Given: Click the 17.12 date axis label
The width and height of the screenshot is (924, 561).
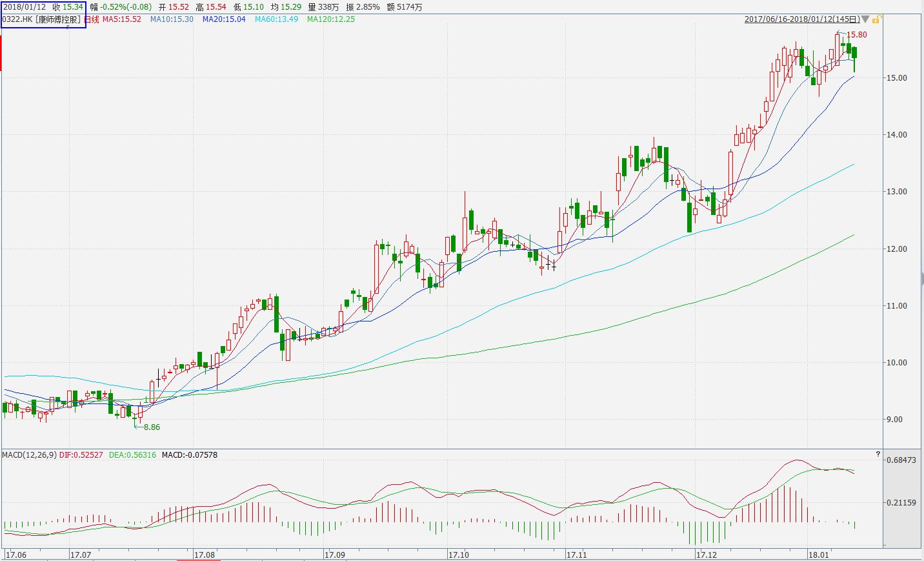Looking at the screenshot, I should tap(707, 555).
